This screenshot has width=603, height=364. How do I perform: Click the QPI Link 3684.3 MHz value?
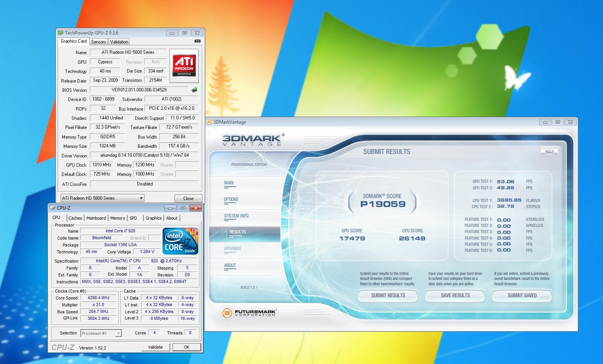point(99,318)
